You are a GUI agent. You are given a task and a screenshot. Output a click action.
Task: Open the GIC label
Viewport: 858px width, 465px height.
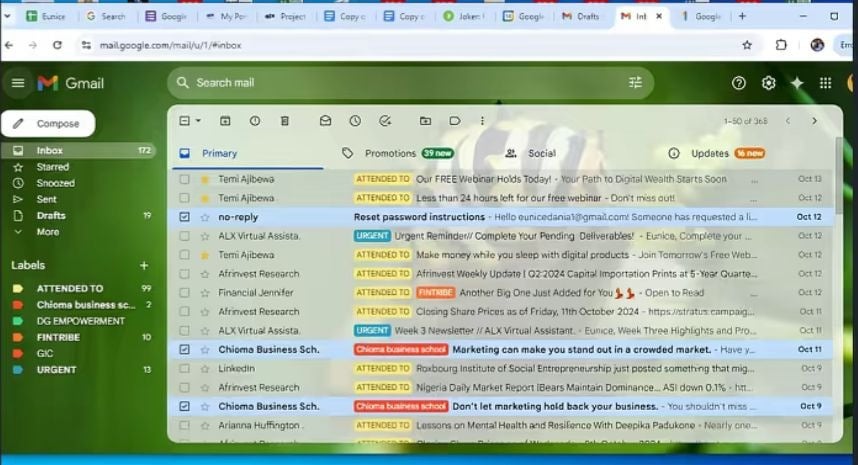45,353
